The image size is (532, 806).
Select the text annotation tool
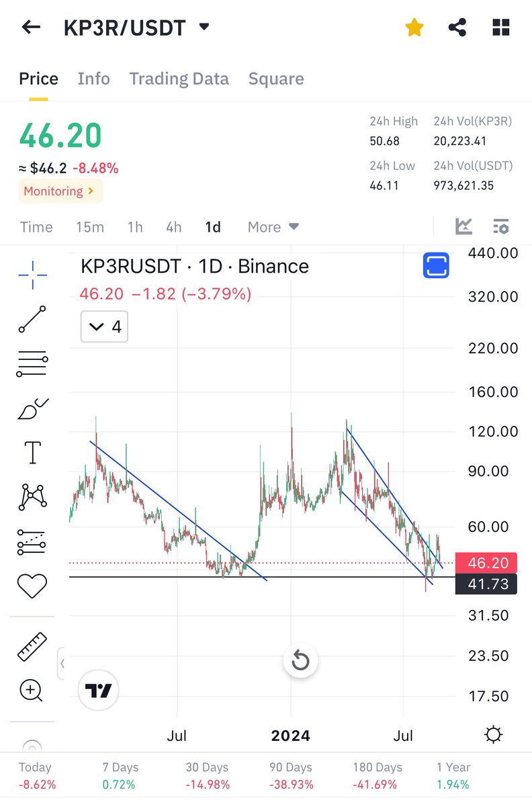[x=32, y=453]
